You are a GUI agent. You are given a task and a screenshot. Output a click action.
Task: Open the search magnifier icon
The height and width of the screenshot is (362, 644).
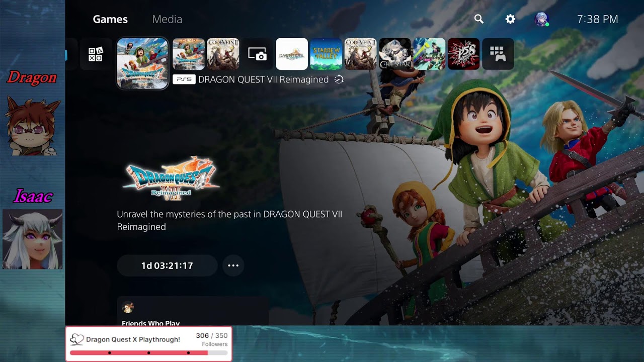(x=479, y=19)
